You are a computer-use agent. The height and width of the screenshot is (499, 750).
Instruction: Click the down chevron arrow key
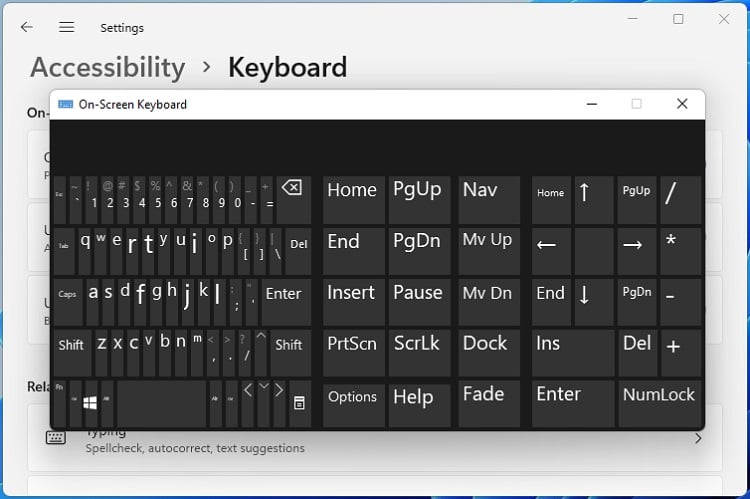pos(264,403)
